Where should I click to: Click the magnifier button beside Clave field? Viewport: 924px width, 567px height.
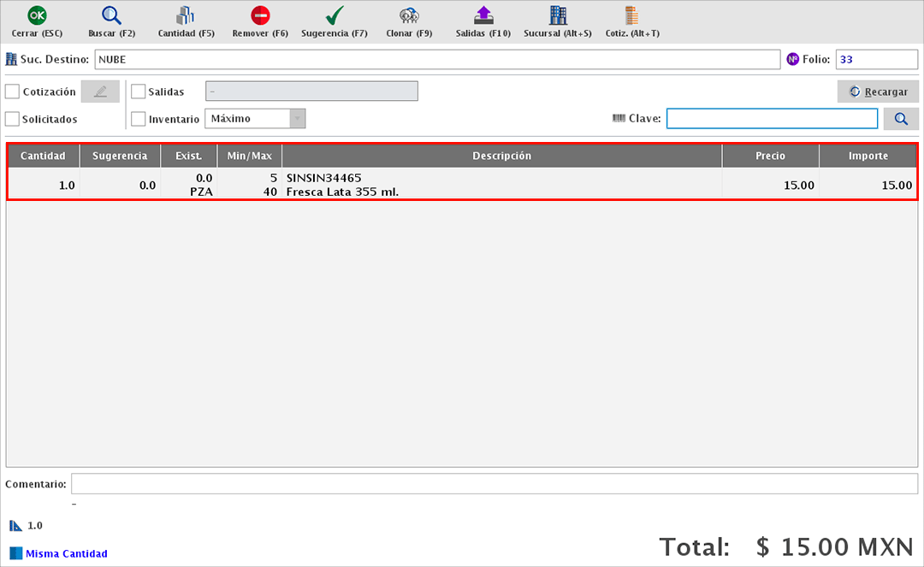coord(900,119)
